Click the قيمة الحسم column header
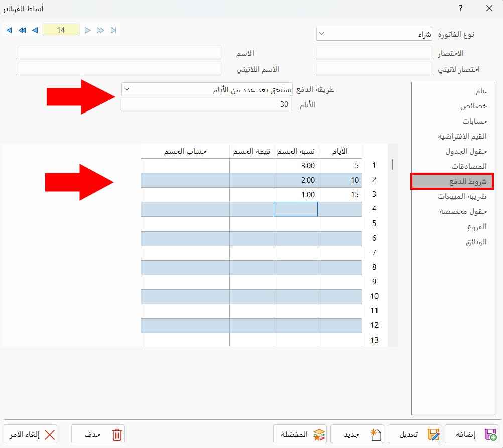 click(x=252, y=151)
